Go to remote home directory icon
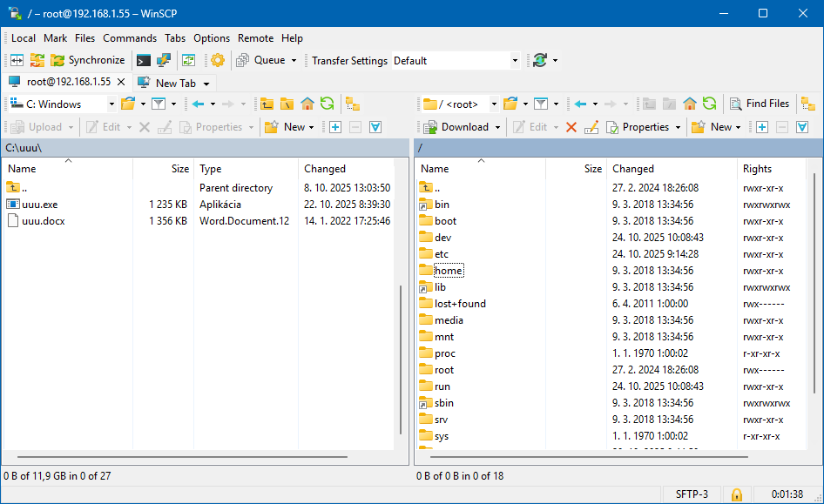Image resolution: width=824 pixels, height=504 pixels. click(x=690, y=104)
